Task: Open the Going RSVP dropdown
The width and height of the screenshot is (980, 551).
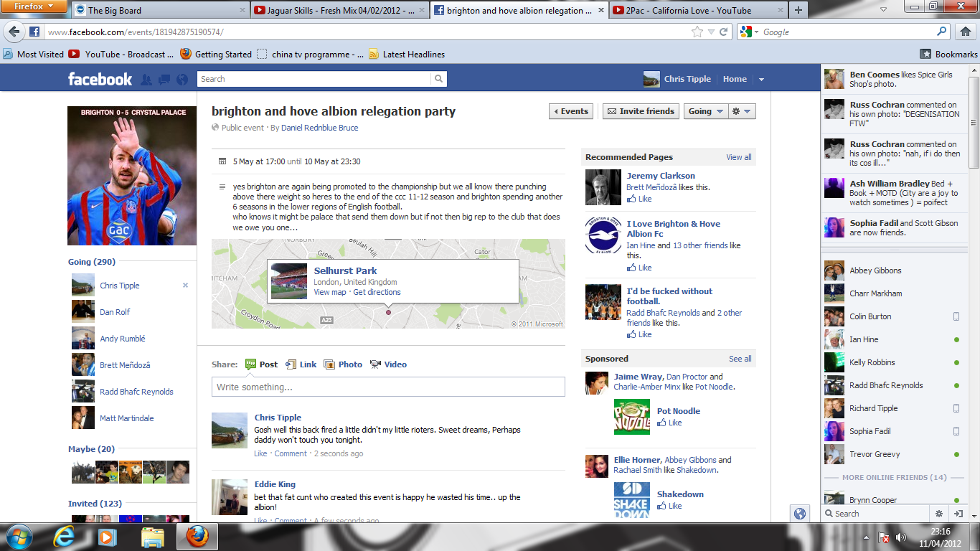Action: (x=705, y=111)
